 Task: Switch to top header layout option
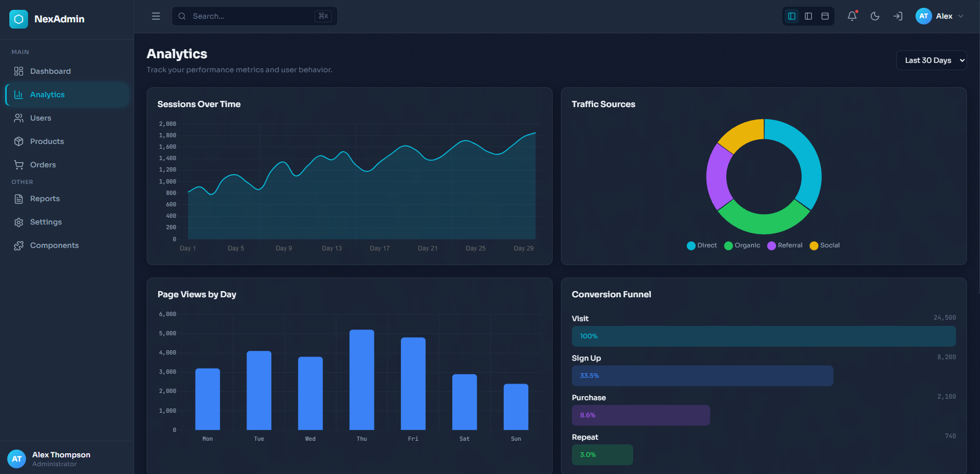(825, 16)
